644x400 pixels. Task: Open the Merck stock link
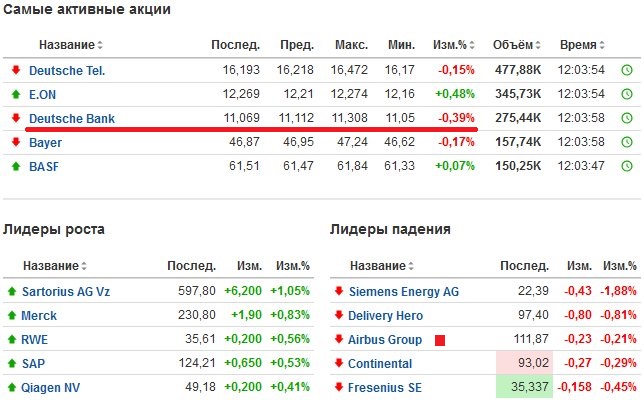coord(39,315)
